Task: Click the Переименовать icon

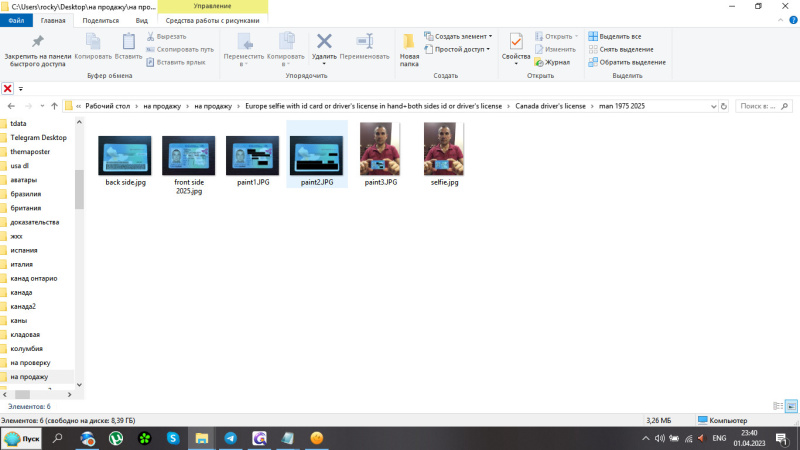Action: (364, 41)
